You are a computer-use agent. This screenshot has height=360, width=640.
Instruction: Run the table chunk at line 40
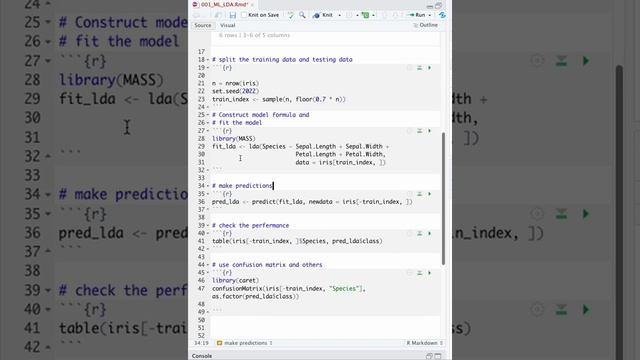(x=429, y=233)
